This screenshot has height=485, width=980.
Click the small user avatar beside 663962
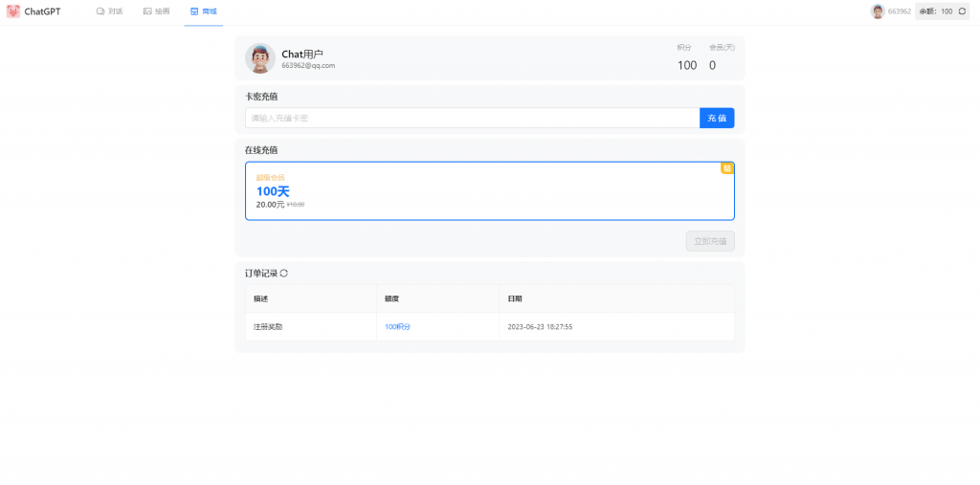878,11
